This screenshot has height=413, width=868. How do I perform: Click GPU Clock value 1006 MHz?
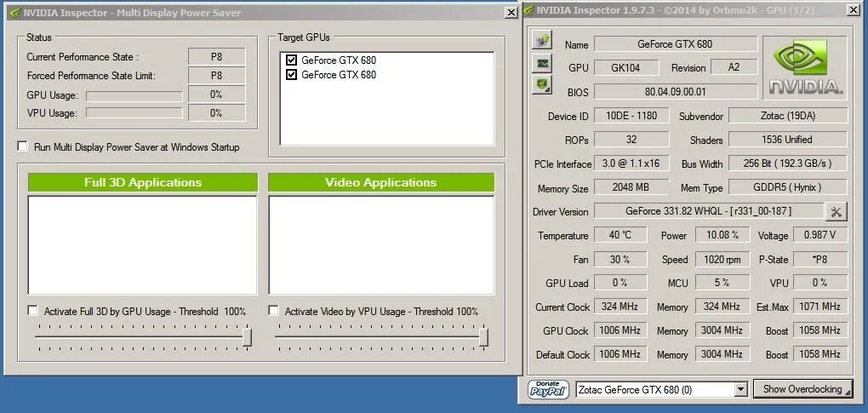(620, 330)
